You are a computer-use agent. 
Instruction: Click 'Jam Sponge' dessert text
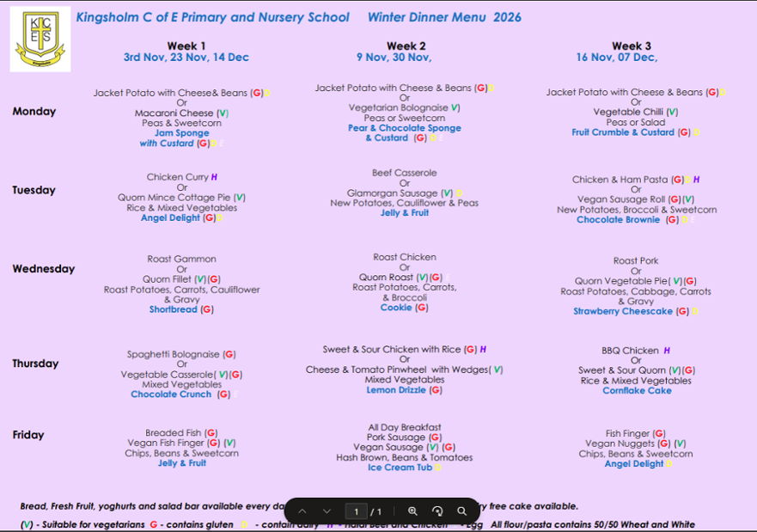[182, 132]
